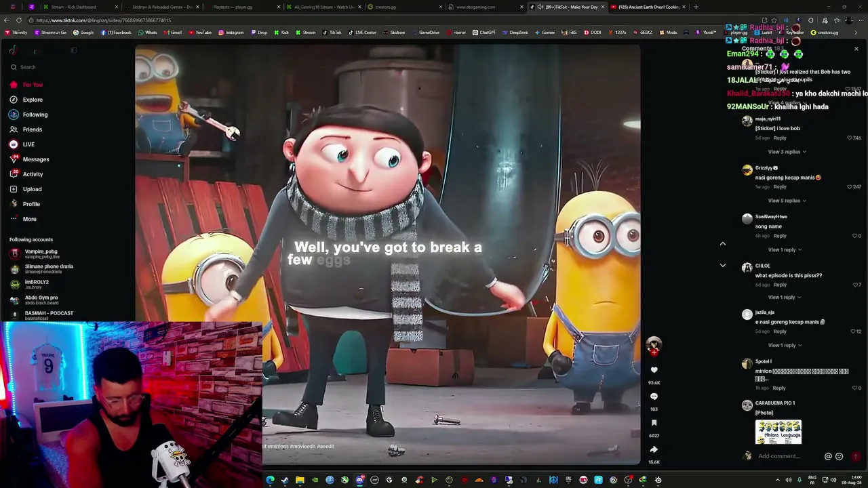The height and width of the screenshot is (488, 868).
Task: Close the Comments panel
Action: [856, 49]
